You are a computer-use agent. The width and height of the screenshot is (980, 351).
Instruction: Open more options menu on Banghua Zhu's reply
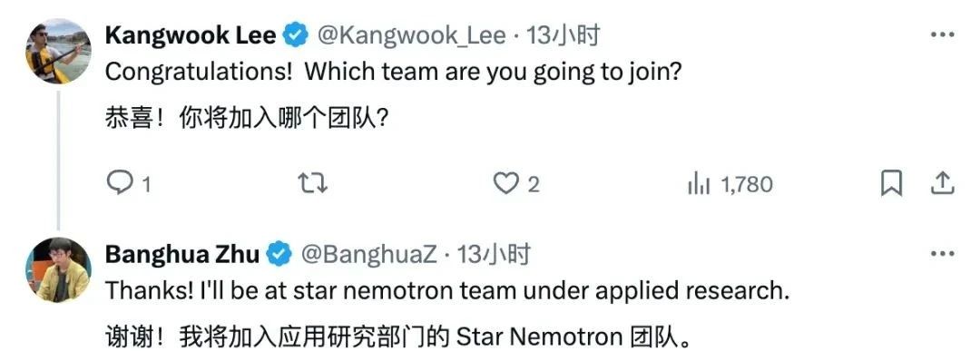tap(943, 254)
